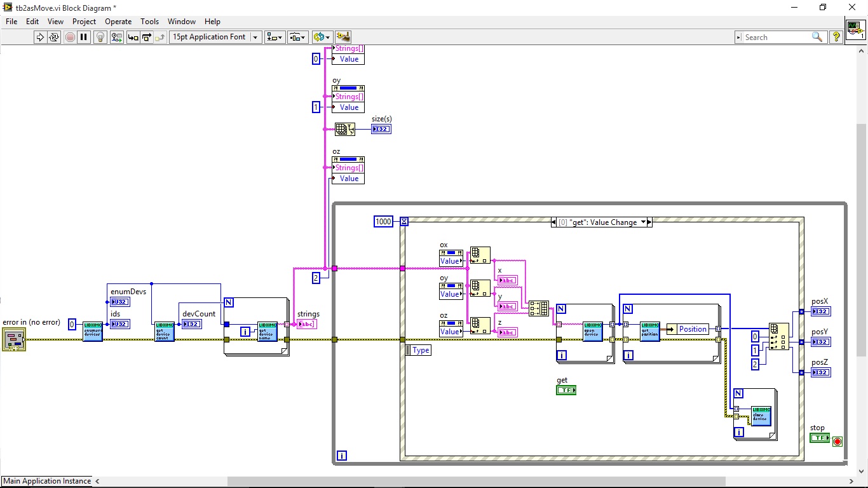
Task: Click the ids U32 indicator terminal
Action: point(120,324)
